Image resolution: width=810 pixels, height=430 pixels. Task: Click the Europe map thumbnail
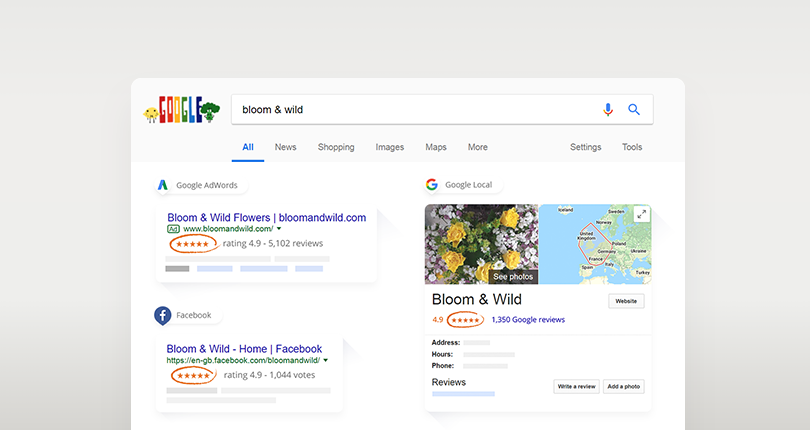(595, 244)
